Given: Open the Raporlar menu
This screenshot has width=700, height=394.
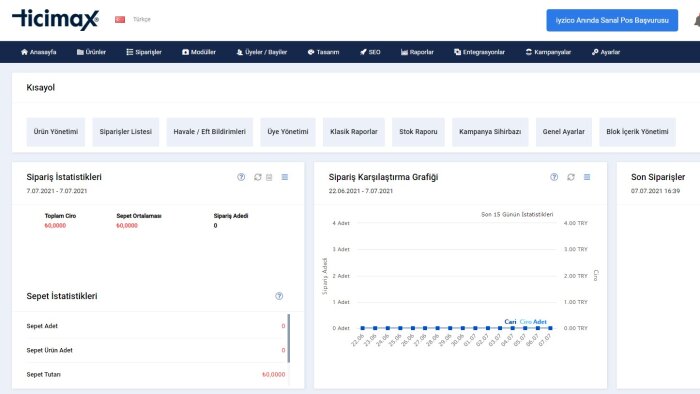Looking at the screenshot, I should 417,52.
